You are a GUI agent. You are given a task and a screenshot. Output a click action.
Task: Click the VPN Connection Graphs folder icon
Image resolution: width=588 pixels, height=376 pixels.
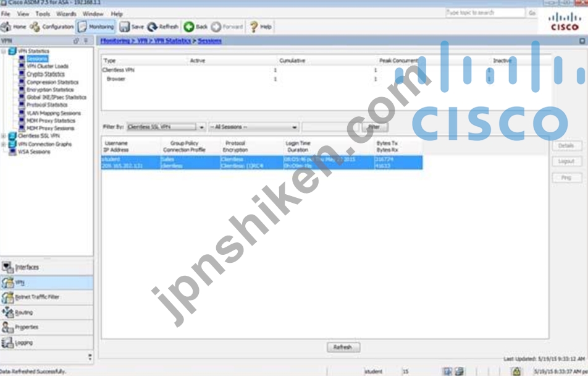click(12, 144)
